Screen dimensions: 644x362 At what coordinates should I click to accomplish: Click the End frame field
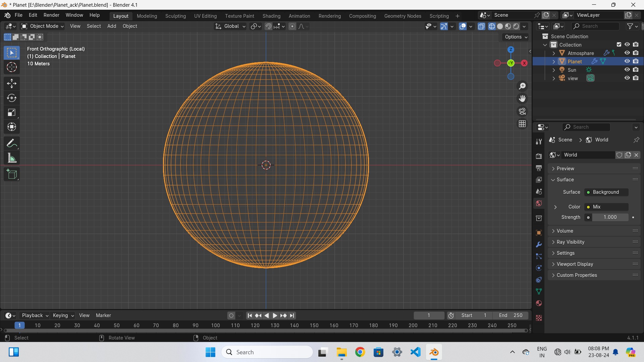(x=511, y=315)
